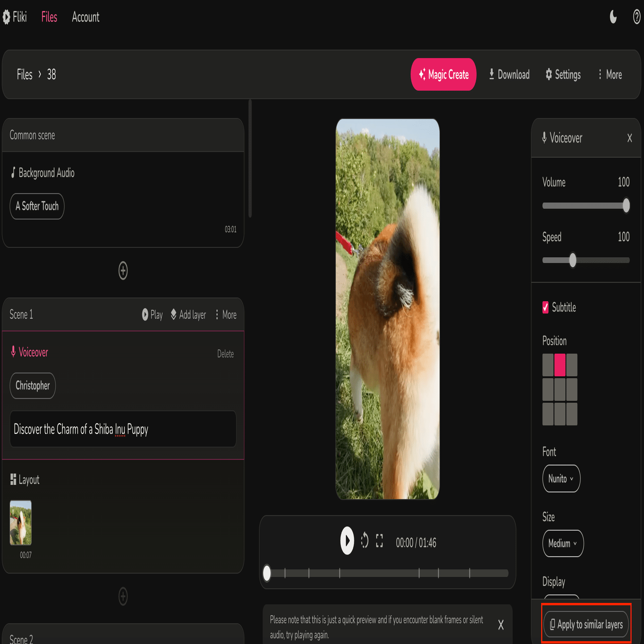This screenshot has width=644, height=644.
Task: Select the Common scene header
Action: 123,136
